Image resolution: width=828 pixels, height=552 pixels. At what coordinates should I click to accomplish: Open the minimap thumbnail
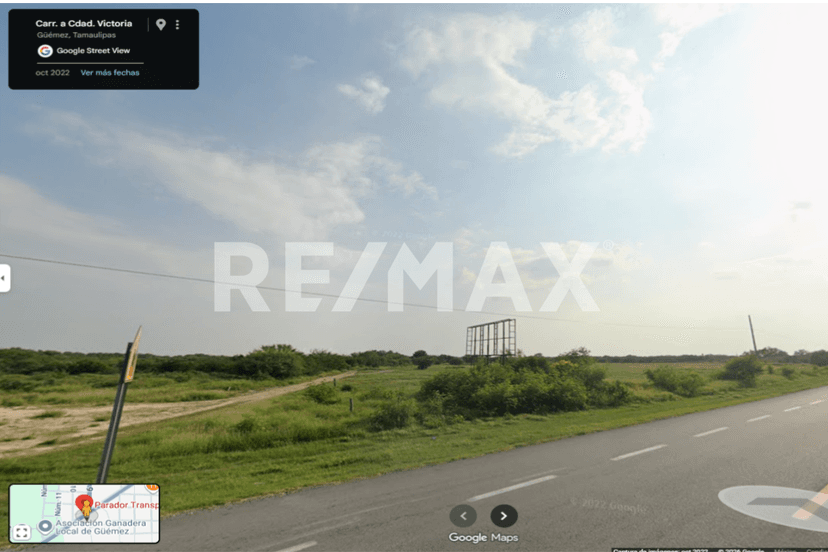pyautogui.click(x=84, y=513)
